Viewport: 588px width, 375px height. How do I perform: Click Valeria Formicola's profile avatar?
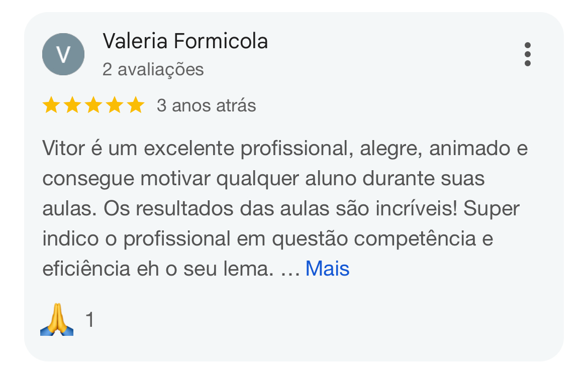(x=63, y=54)
